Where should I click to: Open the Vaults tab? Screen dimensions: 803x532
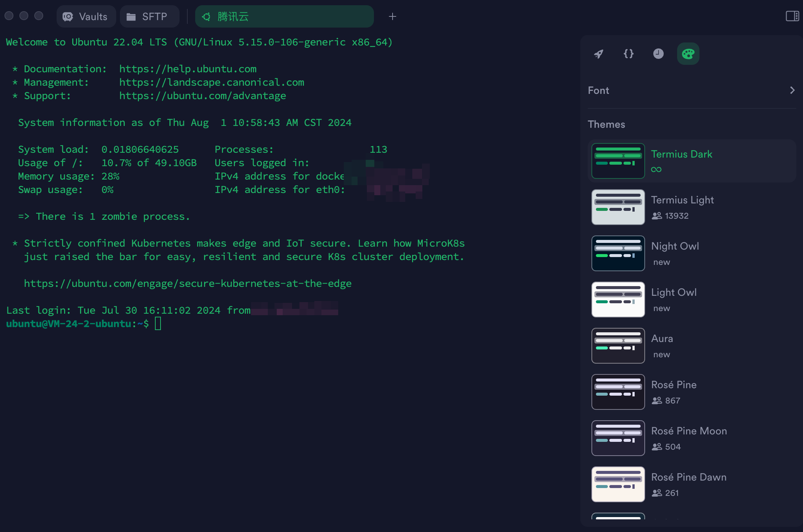tap(86, 16)
